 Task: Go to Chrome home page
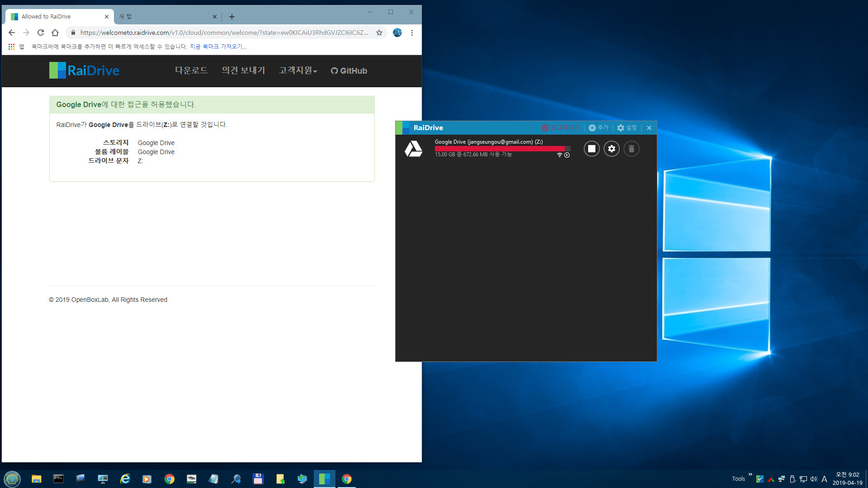coord(55,33)
